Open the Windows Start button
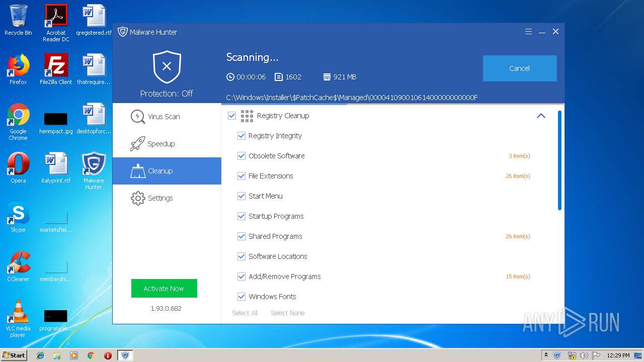 14,355
